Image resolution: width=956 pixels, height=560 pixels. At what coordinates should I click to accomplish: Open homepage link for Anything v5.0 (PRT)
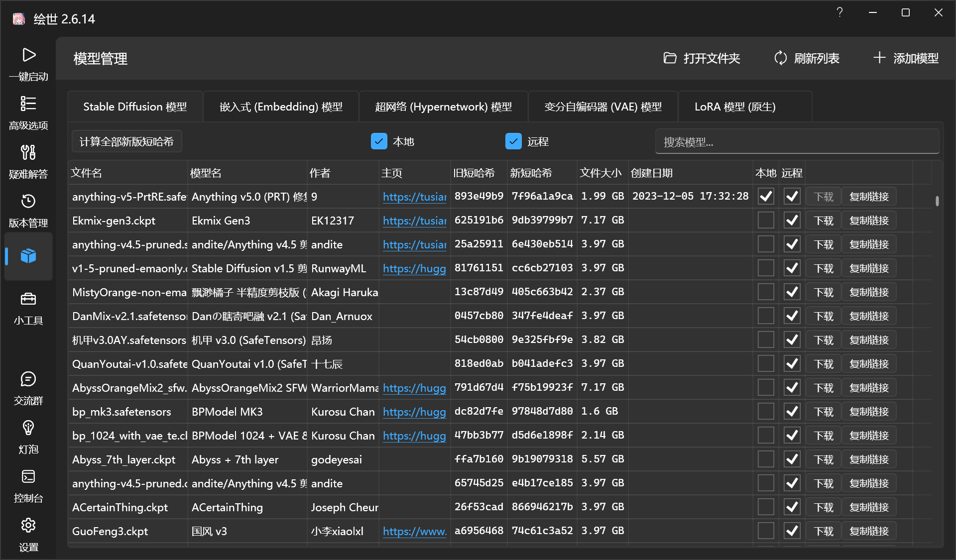[x=414, y=197]
